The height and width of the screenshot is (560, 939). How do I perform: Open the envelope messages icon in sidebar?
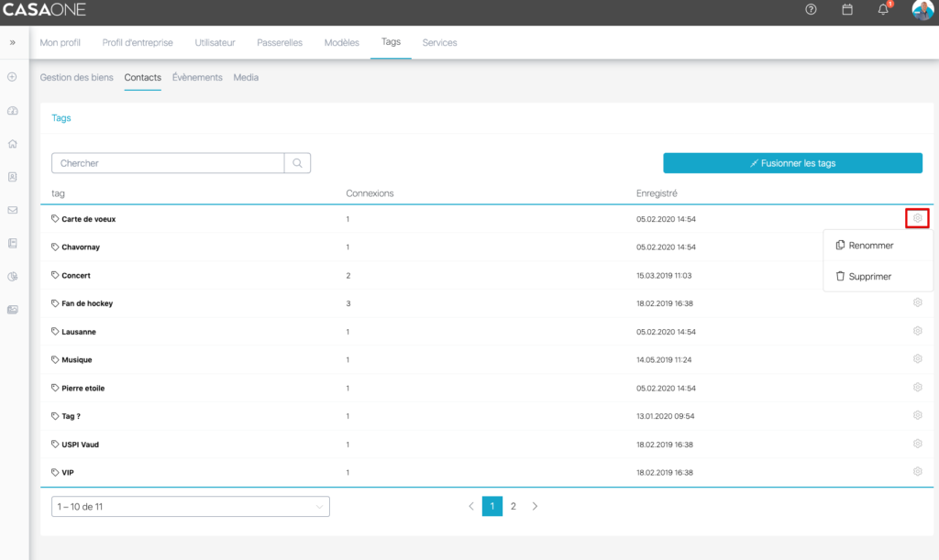(x=13, y=210)
